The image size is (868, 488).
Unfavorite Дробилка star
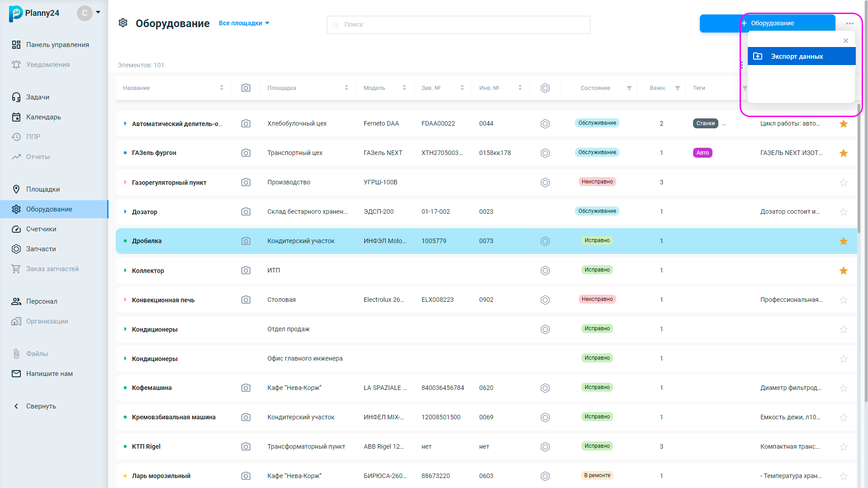844,241
